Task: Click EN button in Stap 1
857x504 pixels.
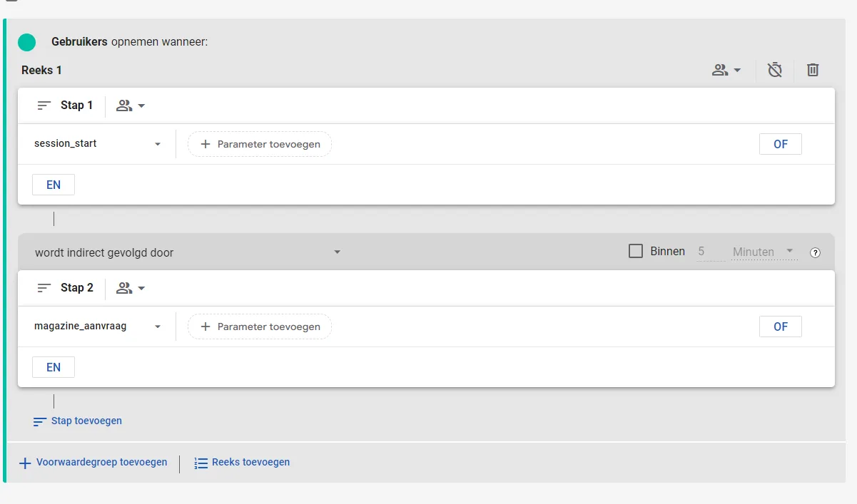Action: [x=54, y=185]
